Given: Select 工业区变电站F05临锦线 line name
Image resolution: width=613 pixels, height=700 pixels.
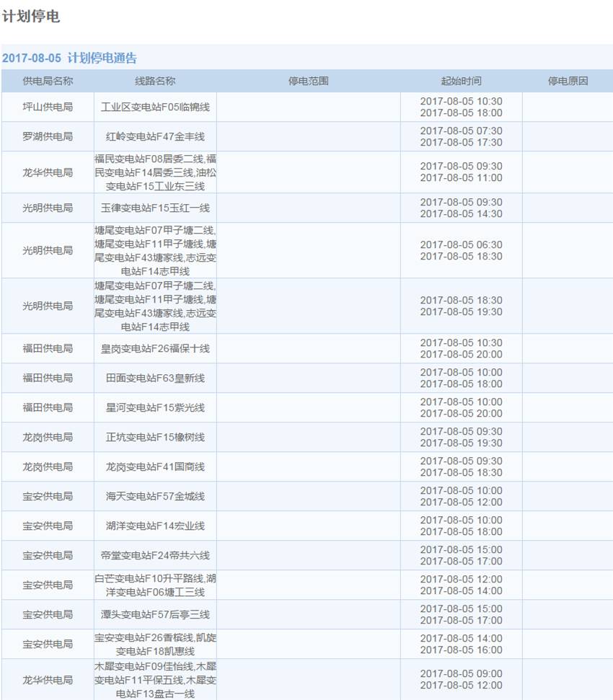Looking at the screenshot, I should tap(155, 107).
